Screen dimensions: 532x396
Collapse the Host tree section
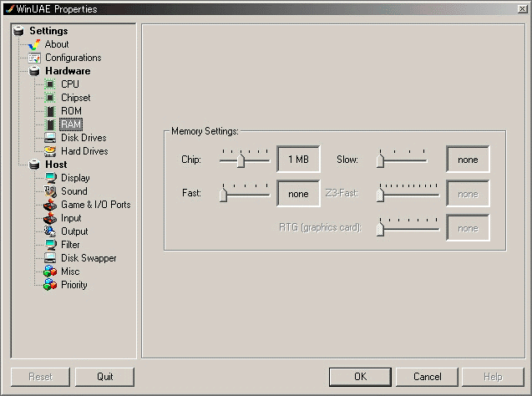click(34, 165)
